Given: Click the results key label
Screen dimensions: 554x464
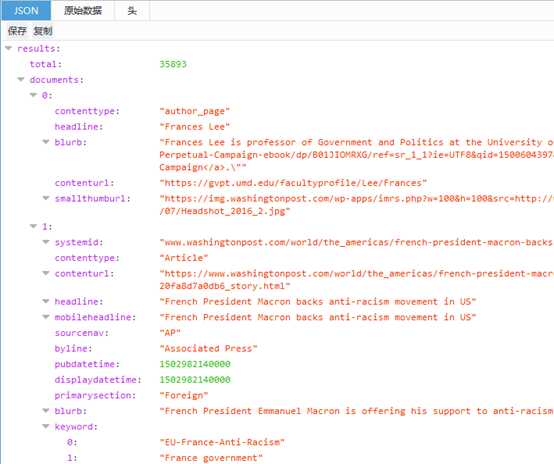Looking at the screenshot, I should tap(39, 48).
